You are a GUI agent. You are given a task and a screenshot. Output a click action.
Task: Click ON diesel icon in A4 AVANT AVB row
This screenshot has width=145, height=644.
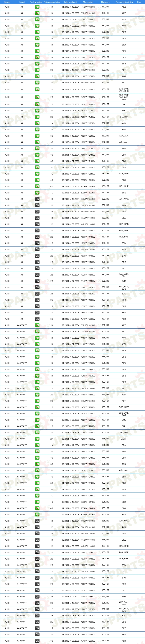[37, 527]
